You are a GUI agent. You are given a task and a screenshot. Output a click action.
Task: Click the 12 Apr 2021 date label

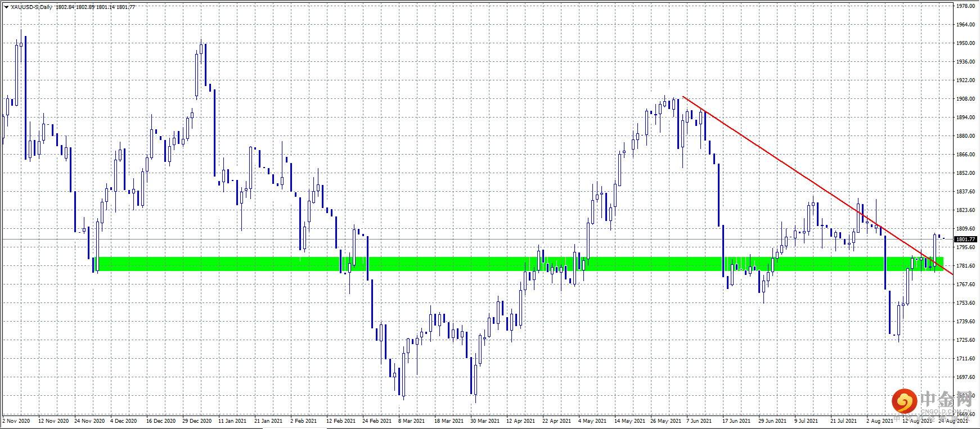(x=521, y=421)
